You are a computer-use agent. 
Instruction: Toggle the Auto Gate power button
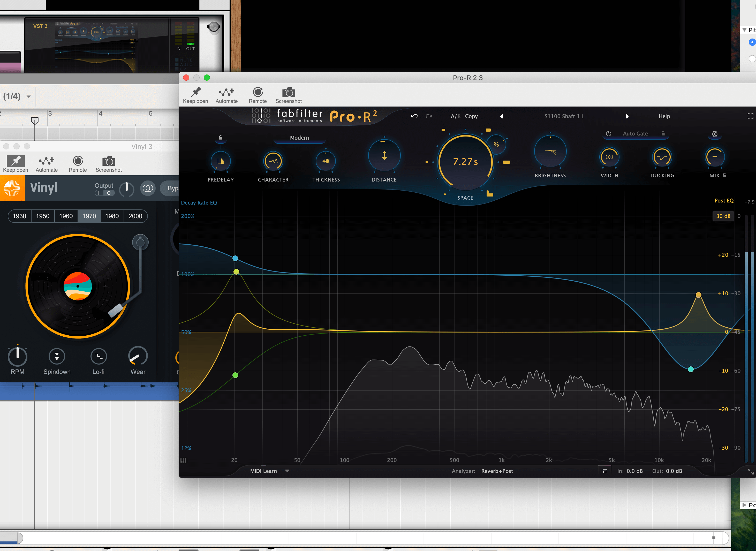(x=608, y=134)
